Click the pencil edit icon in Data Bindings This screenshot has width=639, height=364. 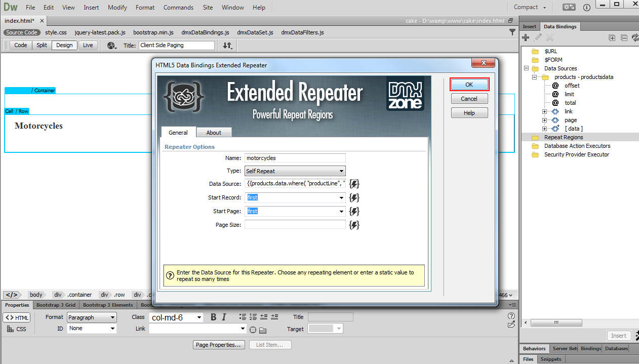click(538, 37)
